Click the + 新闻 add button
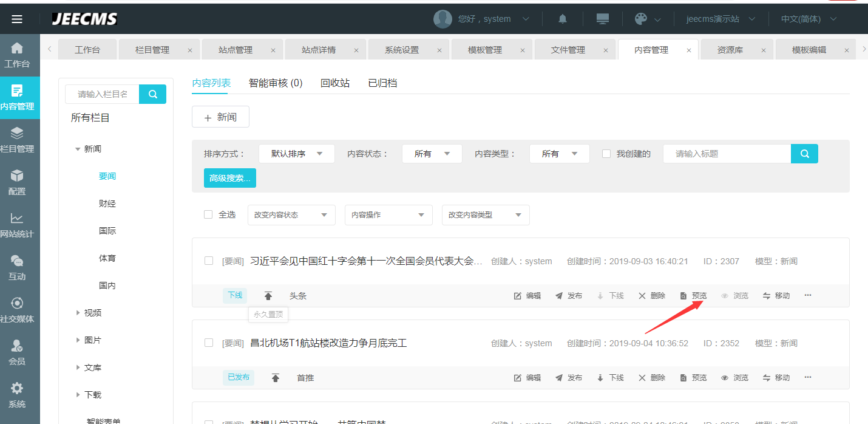 pyautogui.click(x=220, y=117)
